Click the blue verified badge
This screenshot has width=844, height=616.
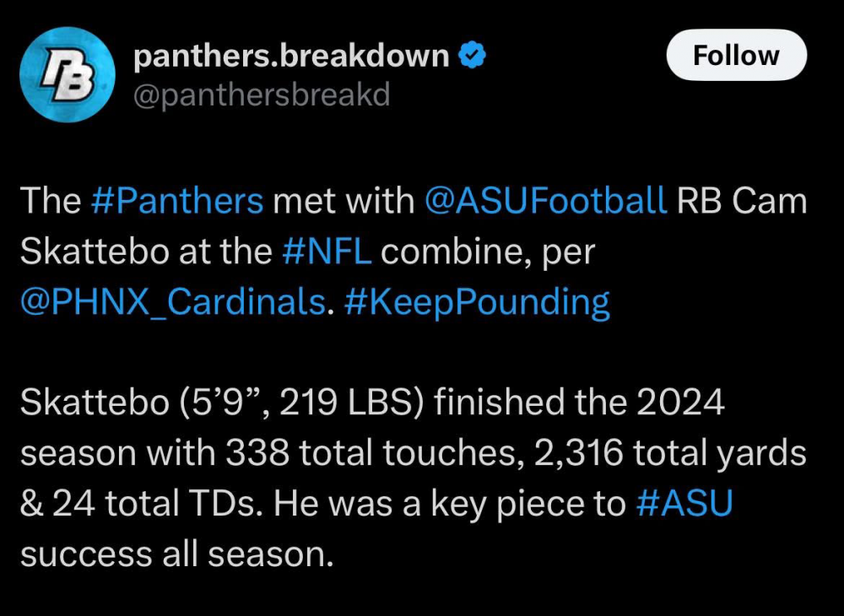click(471, 57)
